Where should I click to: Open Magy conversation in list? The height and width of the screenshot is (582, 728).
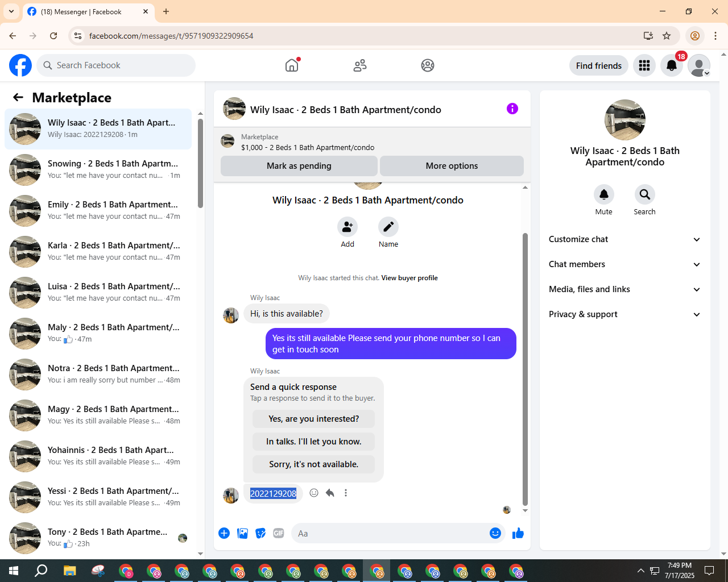(98, 415)
